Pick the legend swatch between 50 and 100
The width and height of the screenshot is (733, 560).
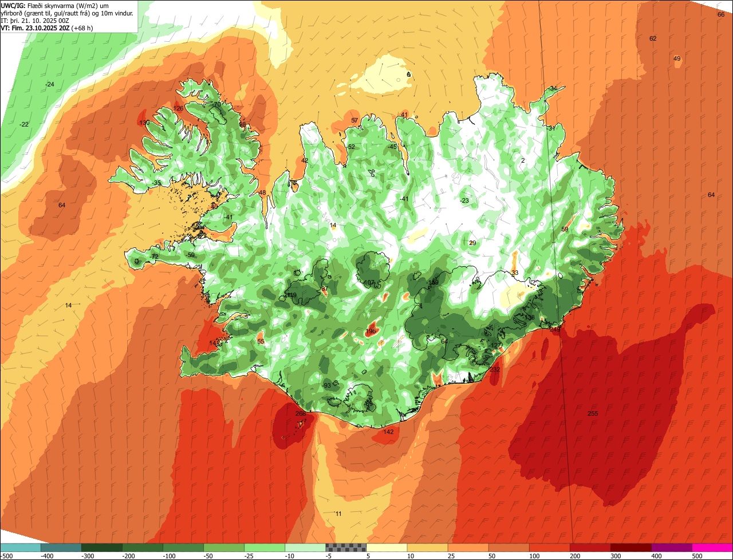tap(509, 547)
